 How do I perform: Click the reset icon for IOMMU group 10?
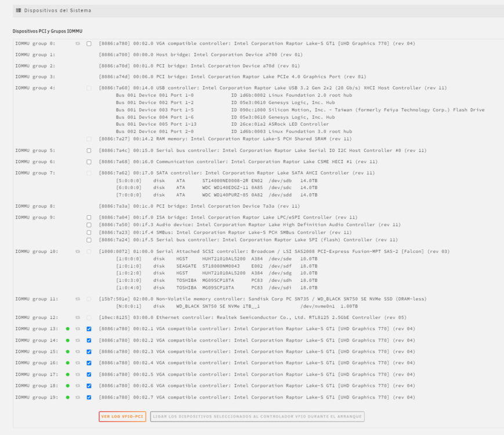(x=78, y=251)
